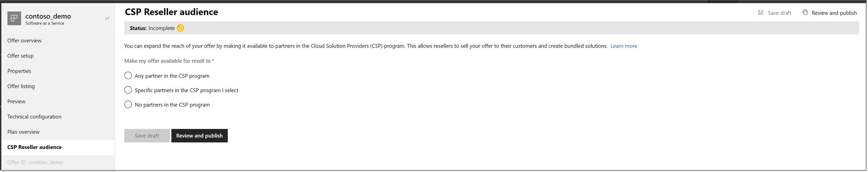Switch to the Offer setup section
The width and height of the screenshot is (868, 172).
21,56
